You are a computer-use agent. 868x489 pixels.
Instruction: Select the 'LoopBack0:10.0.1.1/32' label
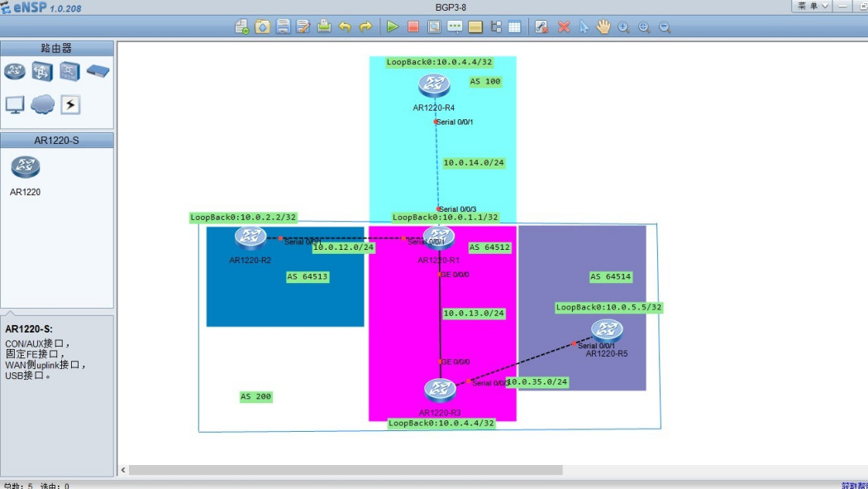446,218
